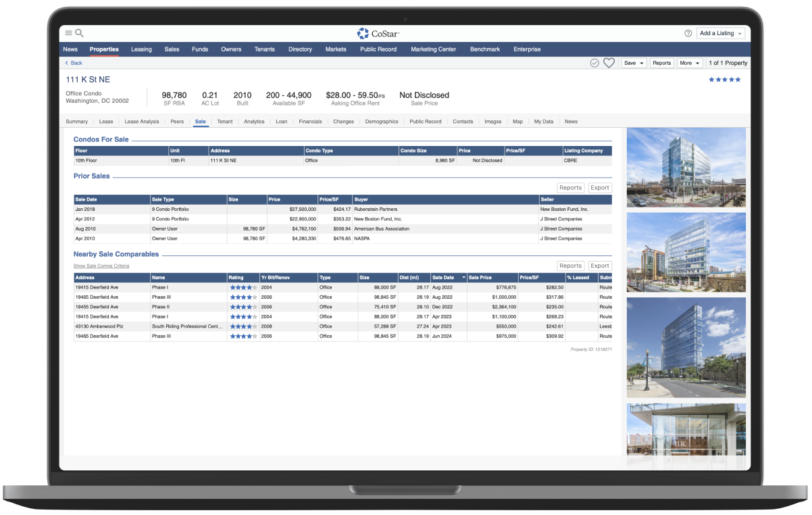
Task: Expand the Add a Listing dropdown
Action: pos(721,33)
